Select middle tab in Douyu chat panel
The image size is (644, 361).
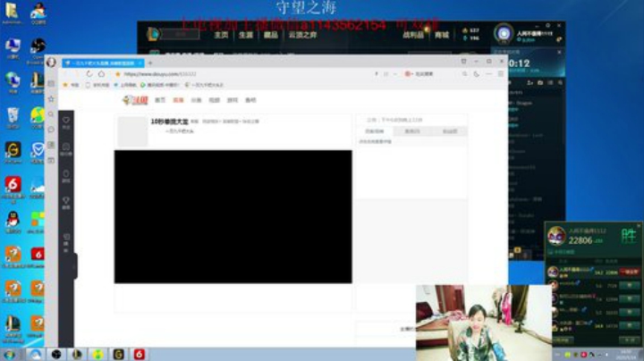[412, 131]
